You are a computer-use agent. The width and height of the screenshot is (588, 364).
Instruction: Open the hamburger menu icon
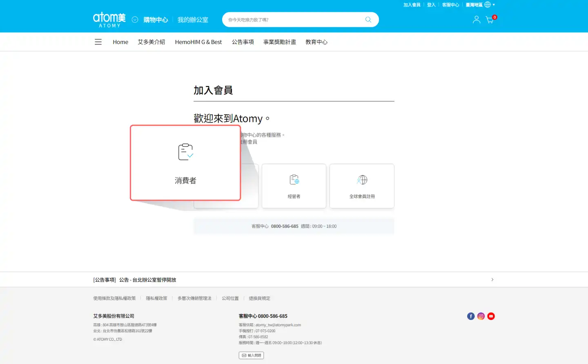98,42
